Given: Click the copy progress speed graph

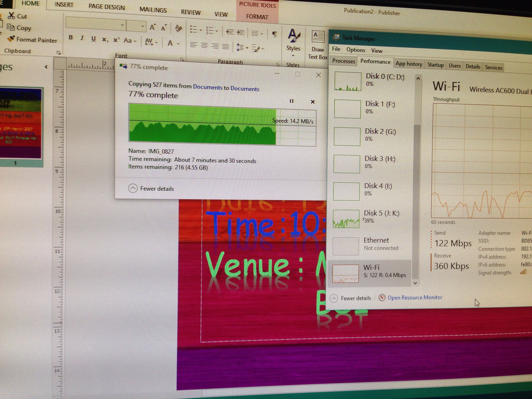Looking at the screenshot, I should tap(222, 125).
